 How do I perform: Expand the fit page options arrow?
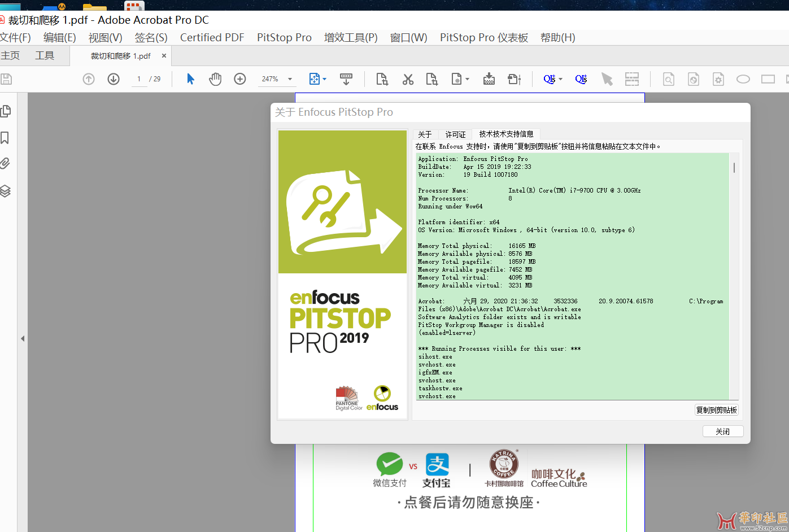pyautogui.click(x=325, y=79)
